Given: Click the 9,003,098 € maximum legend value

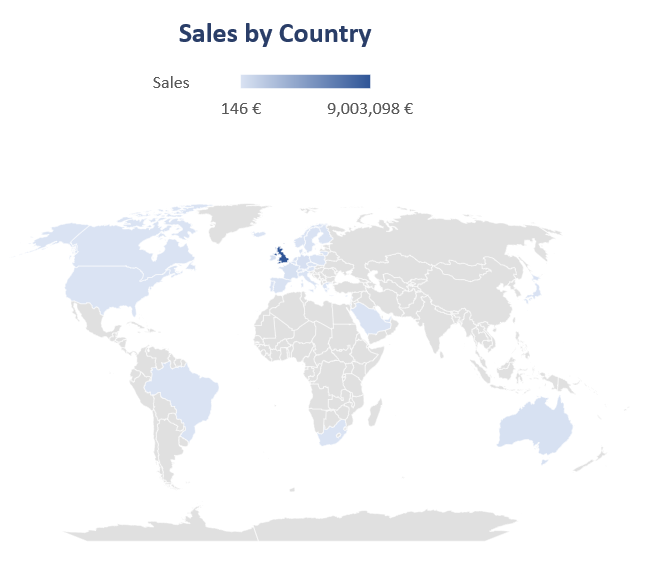Looking at the screenshot, I should pos(370,109).
